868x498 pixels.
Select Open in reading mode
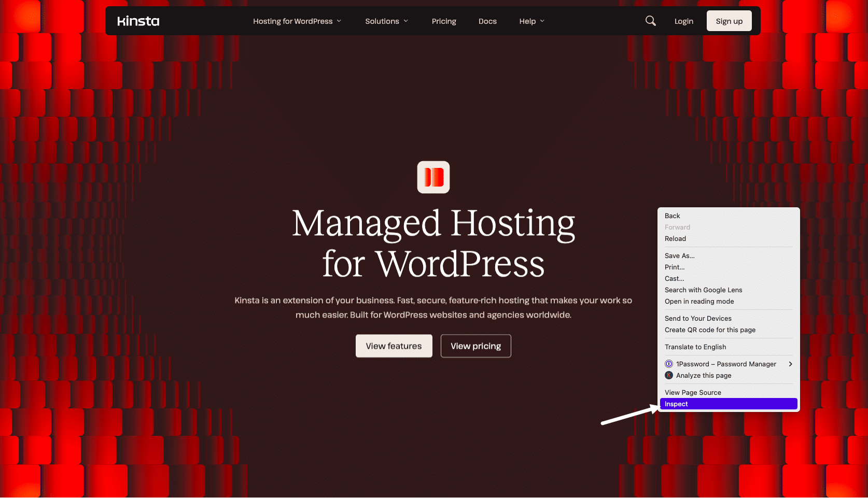coord(729,301)
